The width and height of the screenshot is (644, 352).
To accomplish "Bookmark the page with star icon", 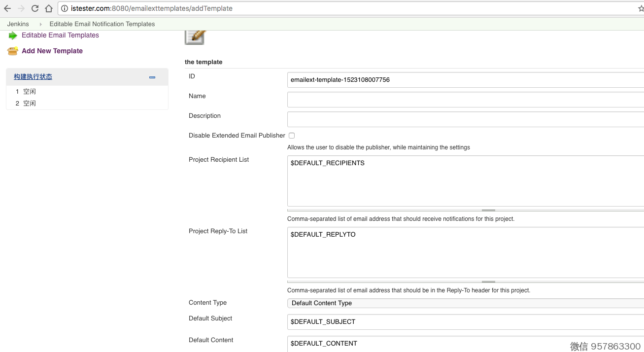I will click(641, 8).
